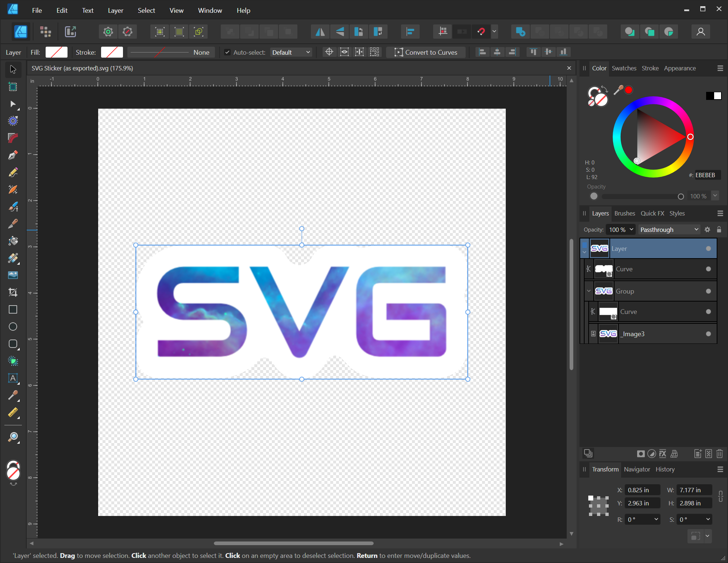Open the Color panel hamburger menu
The height and width of the screenshot is (563, 728).
pos(720,68)
